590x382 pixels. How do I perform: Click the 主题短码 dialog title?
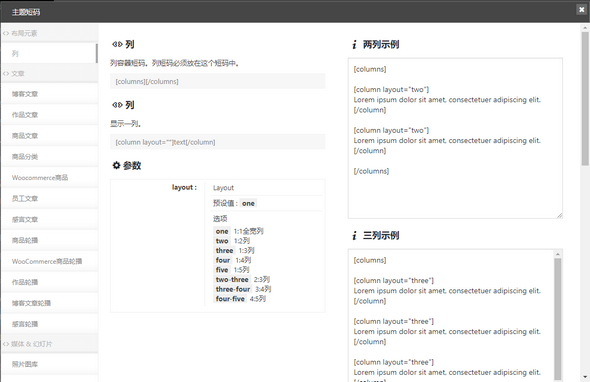click(x=26, y=12)
